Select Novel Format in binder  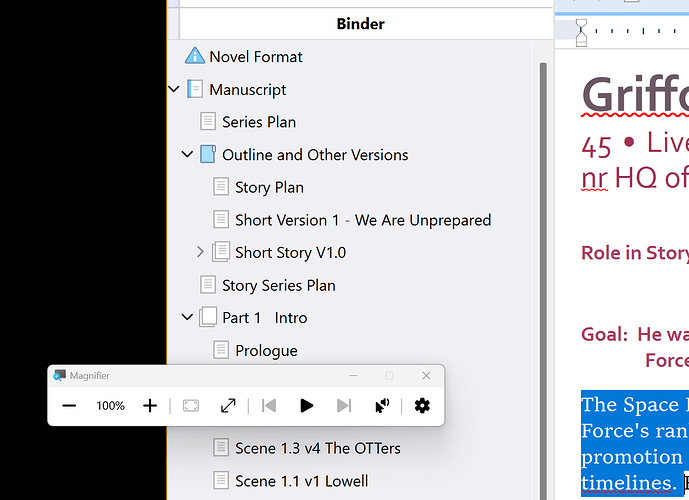[x=255, y=57]
